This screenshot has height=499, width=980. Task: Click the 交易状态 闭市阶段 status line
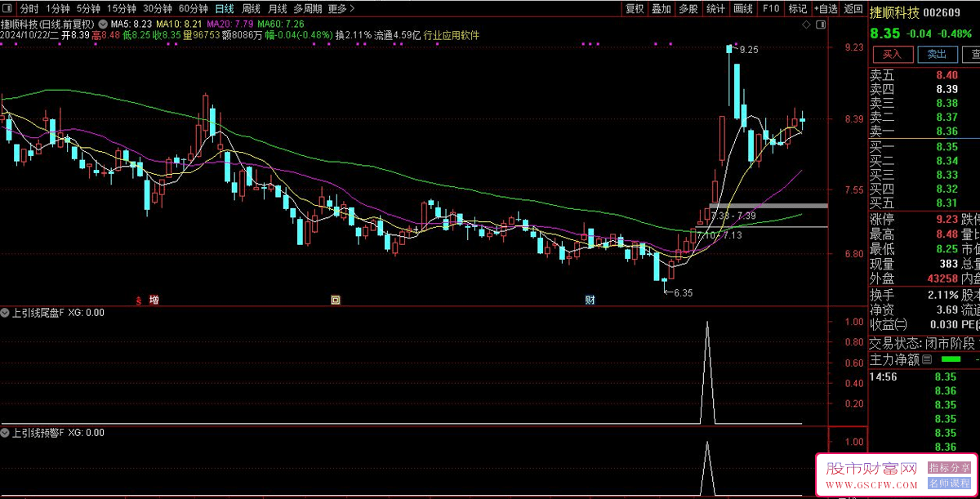click(923, 343)
